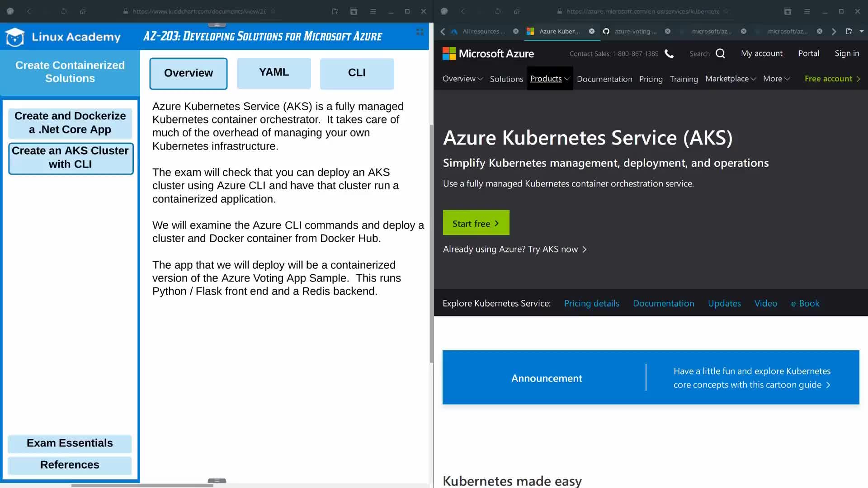
Task: Close the azure-voting GitHub tab
Action: pos(668,31)
